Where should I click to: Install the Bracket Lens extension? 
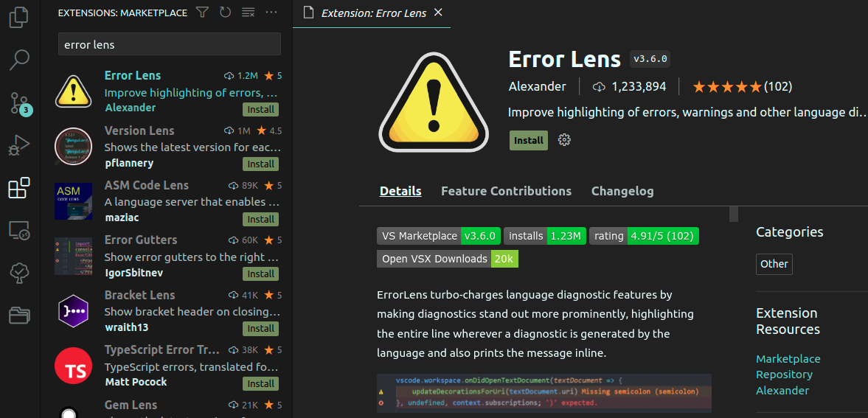[x=261, y=329]
